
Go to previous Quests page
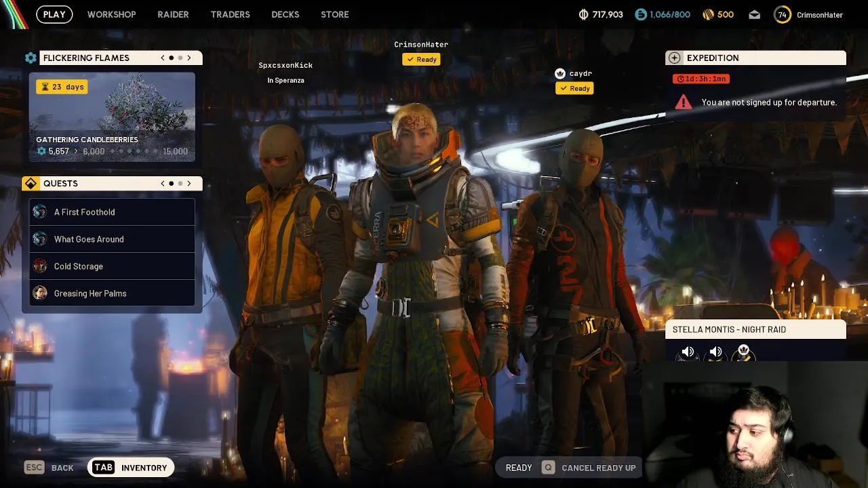coord(163,184)
